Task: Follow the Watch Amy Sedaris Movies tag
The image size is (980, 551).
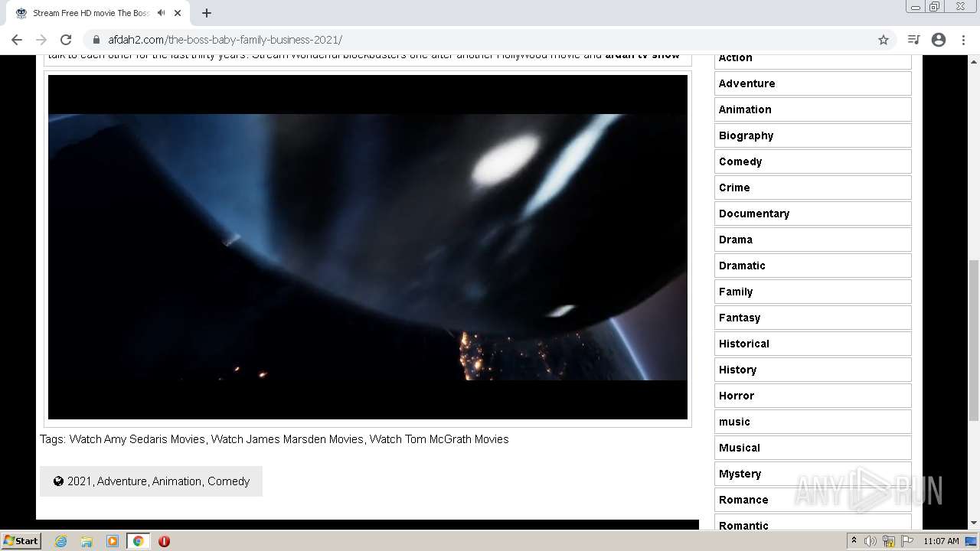Action: pos(137,439)
